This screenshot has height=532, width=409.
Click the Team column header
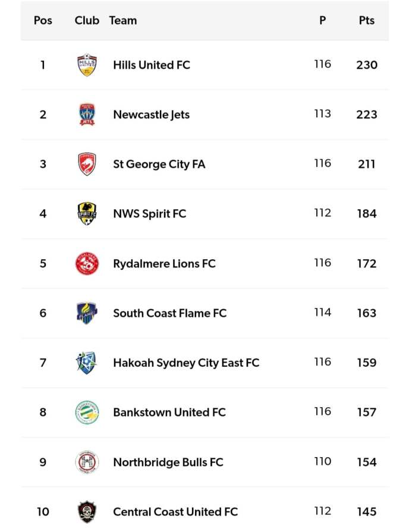point(123,20)
